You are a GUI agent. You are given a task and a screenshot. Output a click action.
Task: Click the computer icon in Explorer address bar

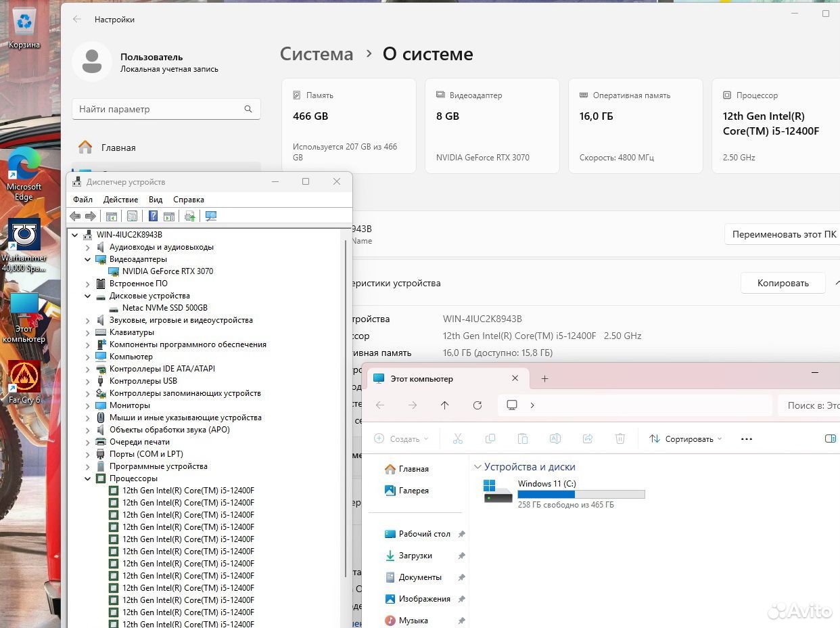pyautogui.click(x=512, y=405)
